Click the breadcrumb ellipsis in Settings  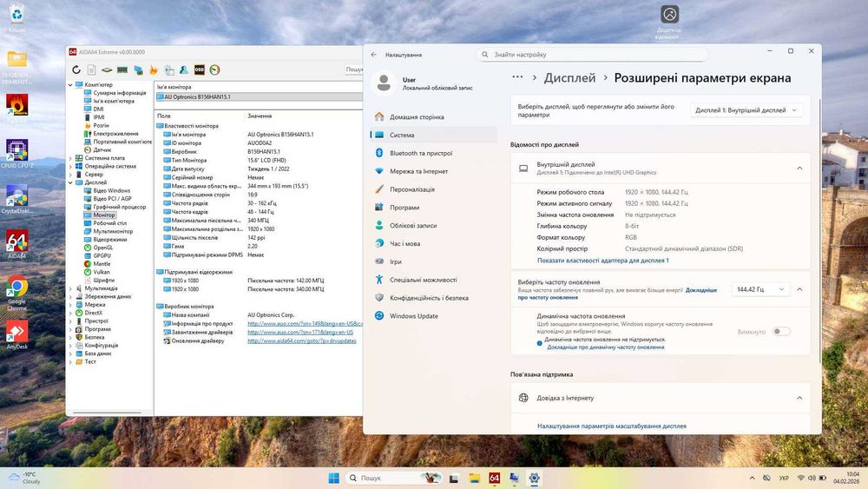point(517,77)
